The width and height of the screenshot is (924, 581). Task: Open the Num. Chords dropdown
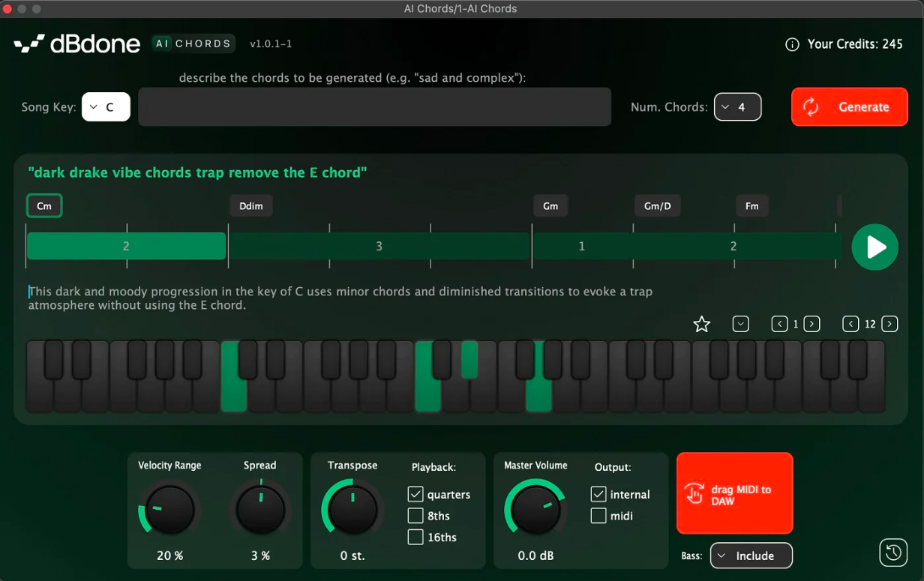pos(737,107)
